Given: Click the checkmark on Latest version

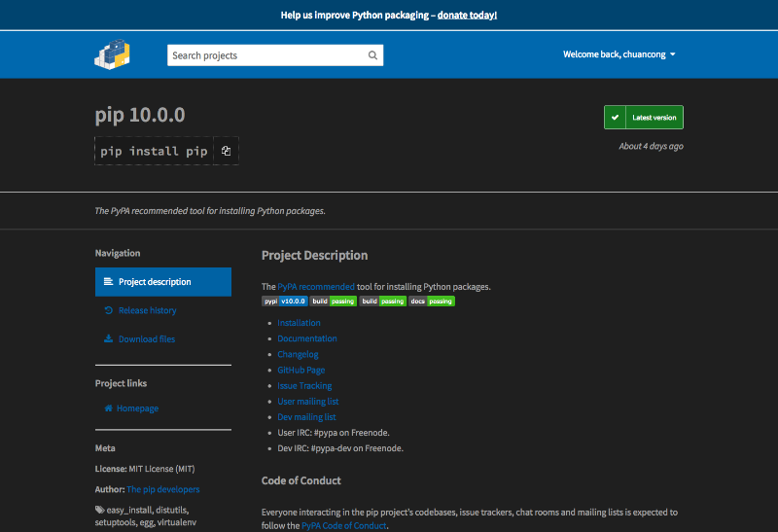Looking at the screenshot, I should point(615,118).
